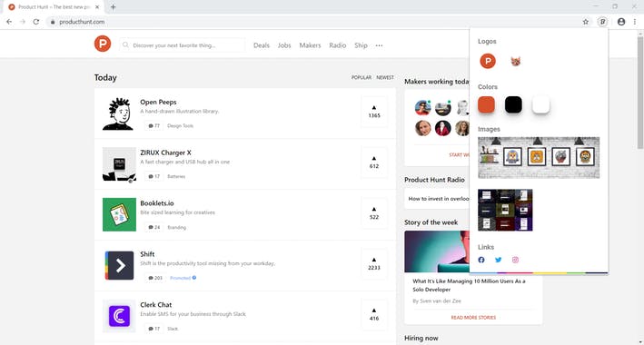The height and width of the screenshot is (345, 644).
Task: Click the Booklets.io green icon
Action: tap(119, 215)
